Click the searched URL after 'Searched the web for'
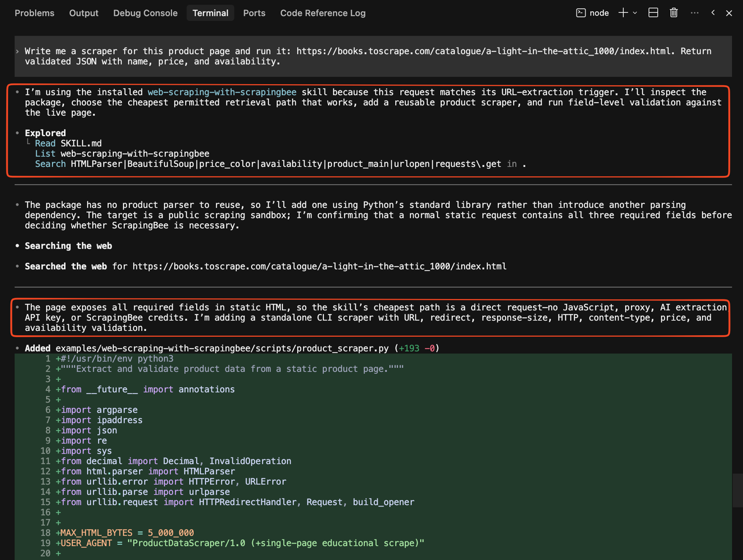Viewport: 743px width, 560px height. (319, 266)
